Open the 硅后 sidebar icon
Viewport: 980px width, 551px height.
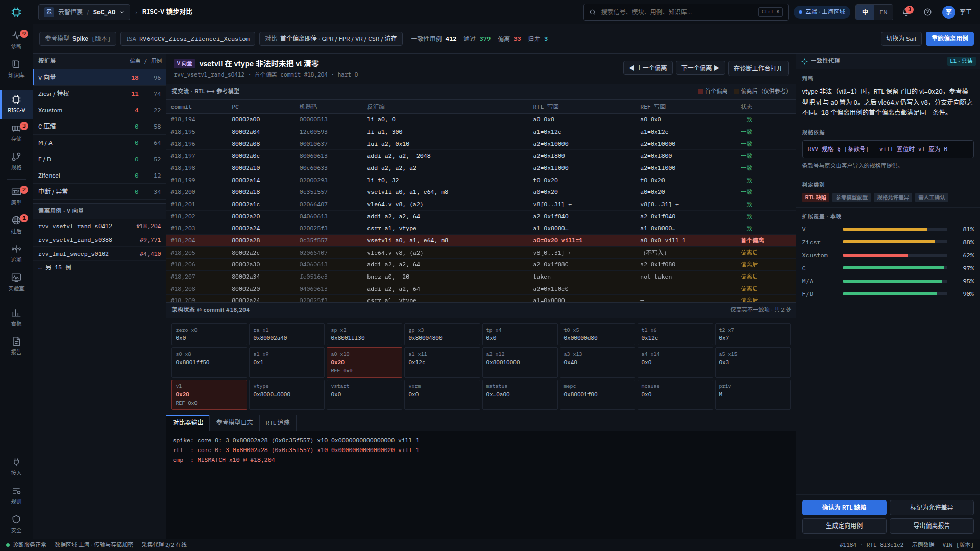(x=16, y=224)
